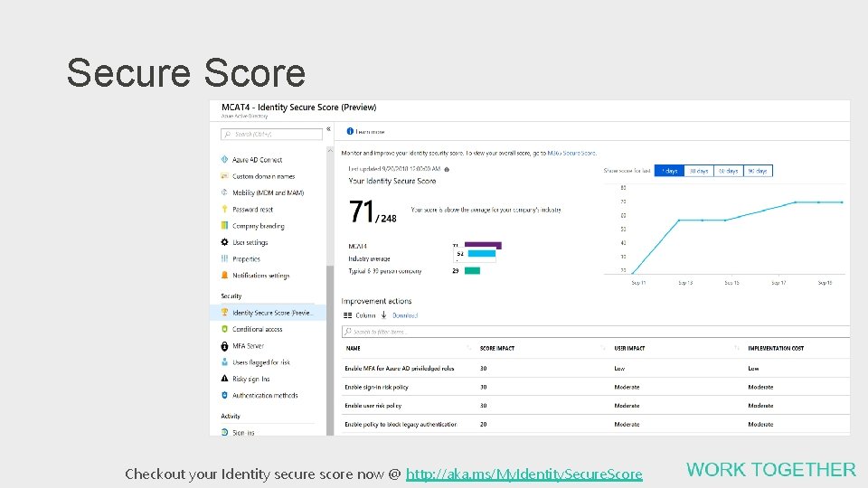
Task: Click the Learn more link
Action: (370, 132)
